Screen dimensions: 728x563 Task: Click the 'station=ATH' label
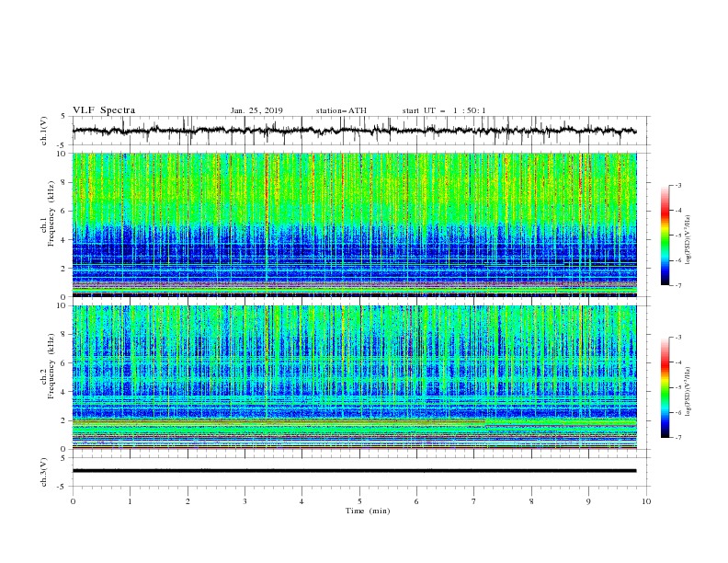click(x=341, y=110)
